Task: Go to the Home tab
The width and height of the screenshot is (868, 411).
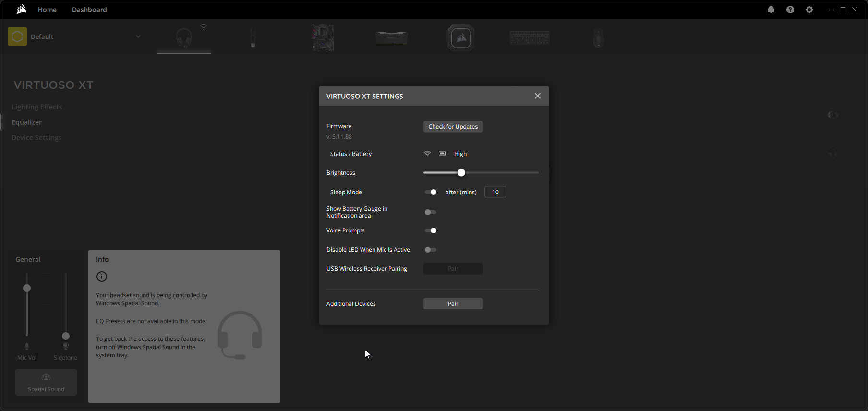Action: 47,10
